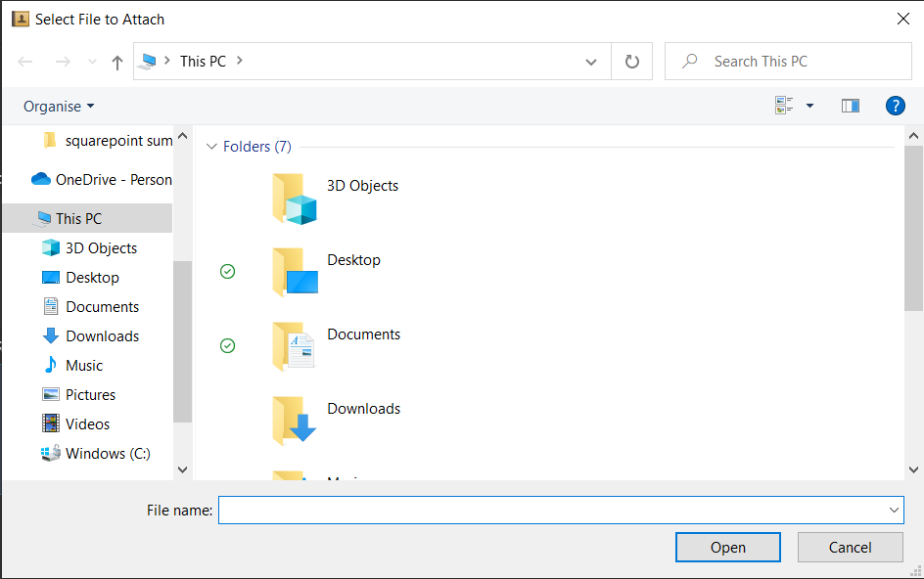Screen dimensions: 924x579
Task: Click the Documents sync status checkmark
Action: pyautogui.click(x=227, y=346)
